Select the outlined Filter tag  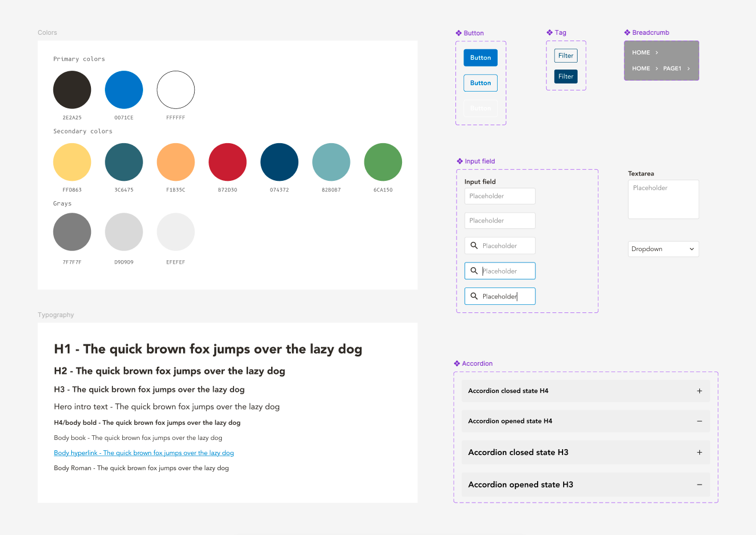tap(566, 56)
